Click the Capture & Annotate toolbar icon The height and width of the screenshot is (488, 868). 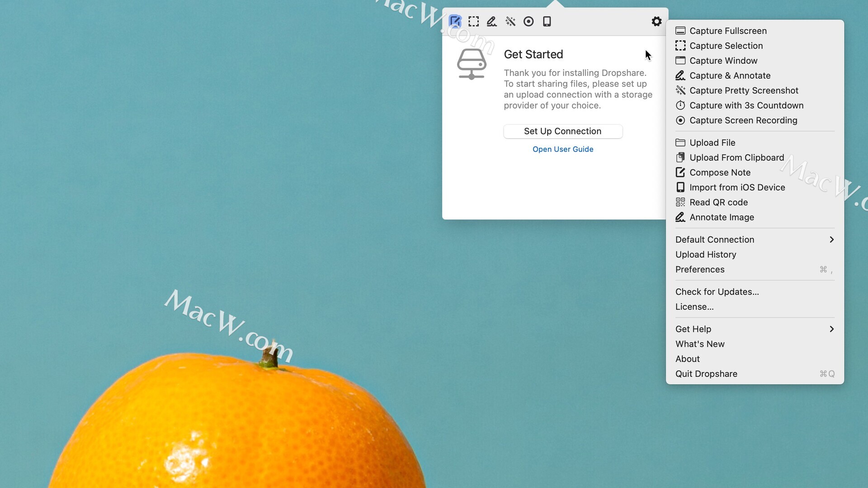coord(492,21)
